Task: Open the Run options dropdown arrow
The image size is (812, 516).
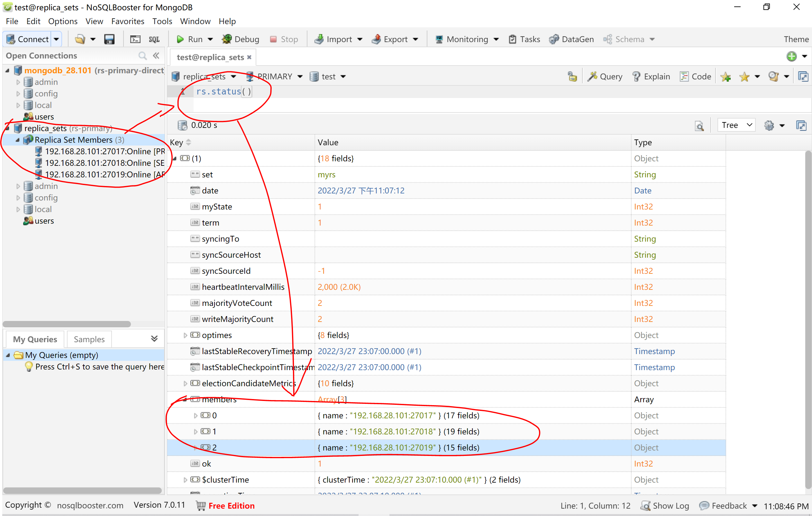Action: click(x=210, y=39)
